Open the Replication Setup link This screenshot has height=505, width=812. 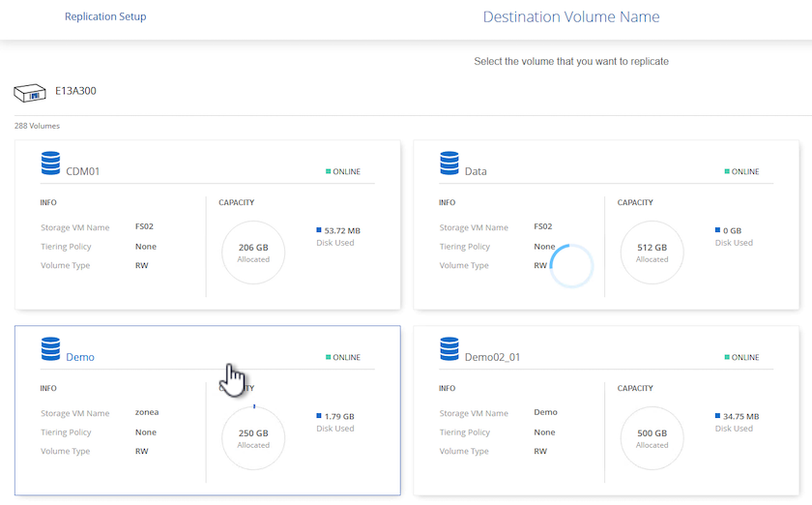(105, 16)
